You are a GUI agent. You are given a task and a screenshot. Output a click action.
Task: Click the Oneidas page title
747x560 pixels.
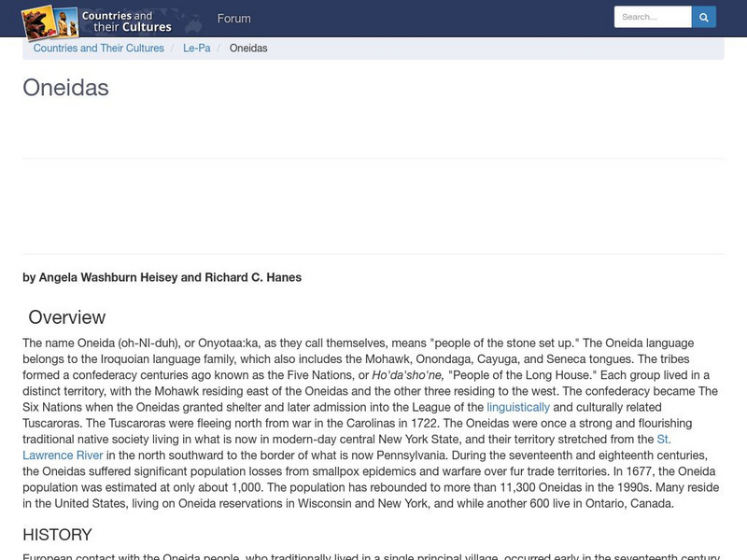coord(65,88)
